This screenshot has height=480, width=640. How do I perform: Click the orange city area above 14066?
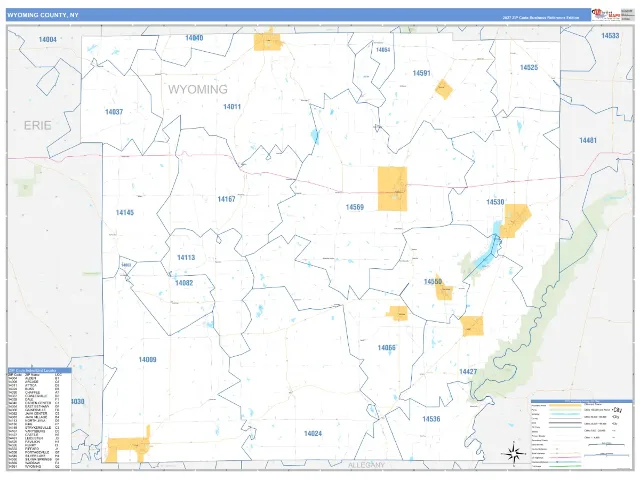click(397, 313)
